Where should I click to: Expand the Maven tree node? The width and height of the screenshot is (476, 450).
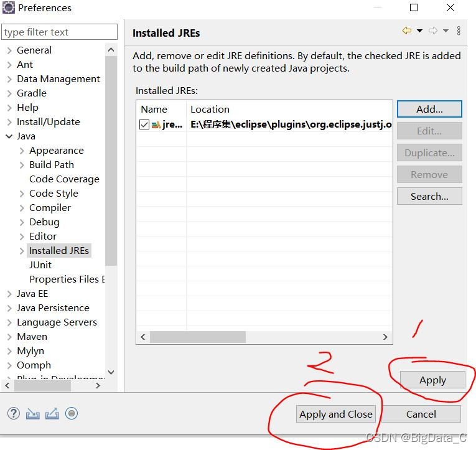click(9, 337)
